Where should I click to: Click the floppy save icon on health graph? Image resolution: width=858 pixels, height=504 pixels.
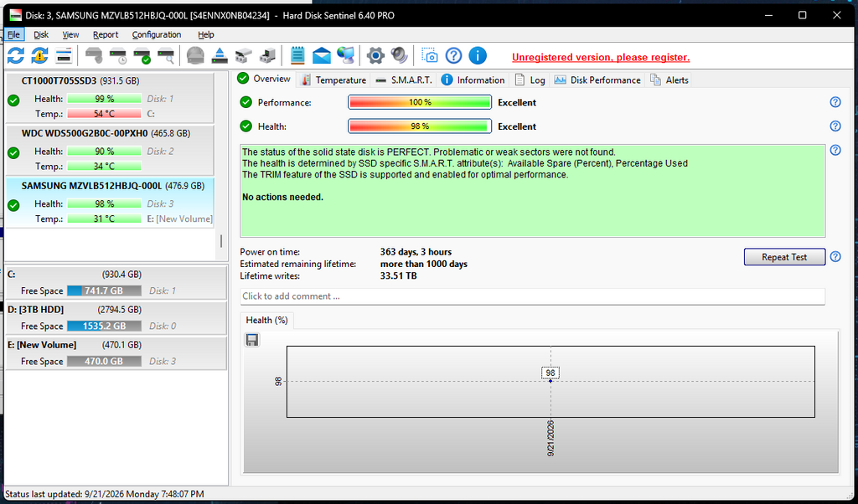(251, 340)
